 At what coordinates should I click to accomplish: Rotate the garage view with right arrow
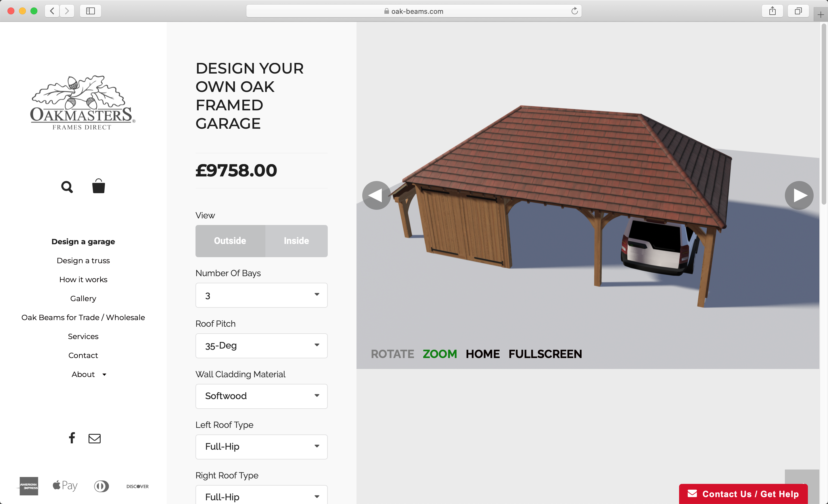(799, 195)
